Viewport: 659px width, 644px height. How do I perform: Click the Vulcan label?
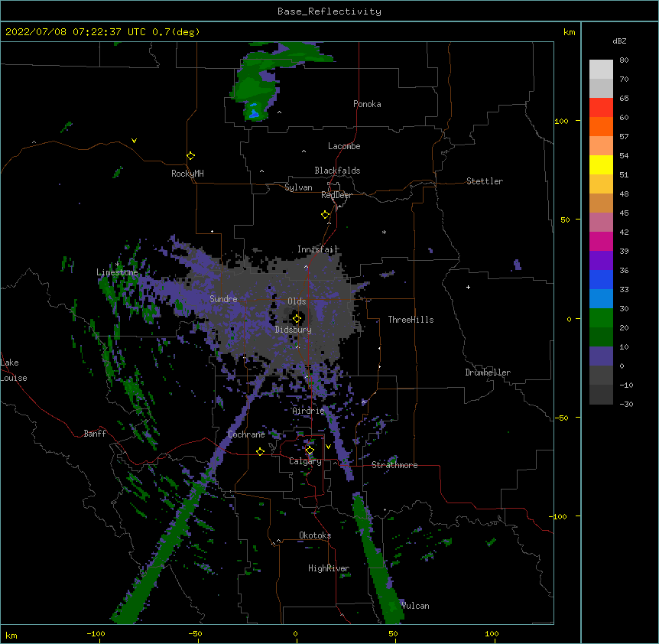(x=415, y=606)
